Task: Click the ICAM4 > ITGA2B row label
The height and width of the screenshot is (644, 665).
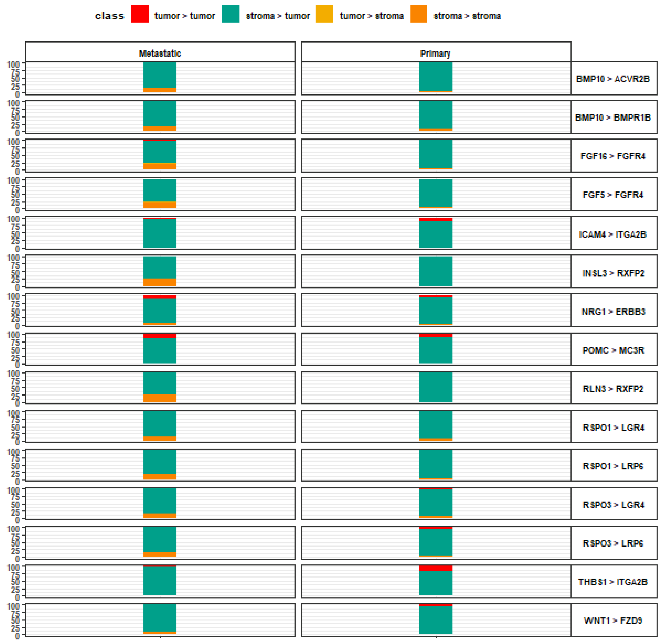Action: [613, 234]
